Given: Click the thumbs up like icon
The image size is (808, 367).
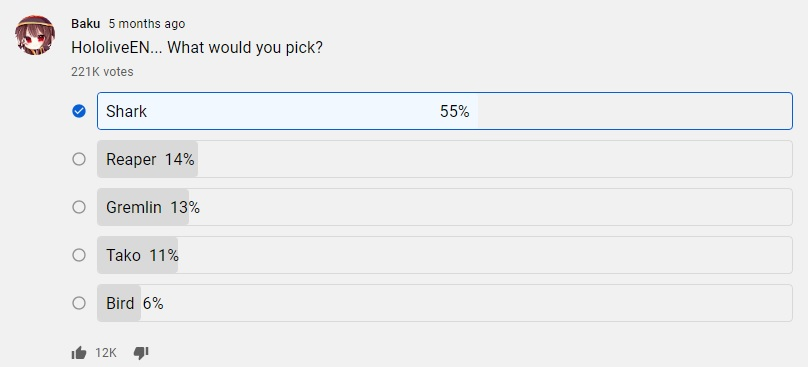Looking at the screenshot, I should coord(79,353).
